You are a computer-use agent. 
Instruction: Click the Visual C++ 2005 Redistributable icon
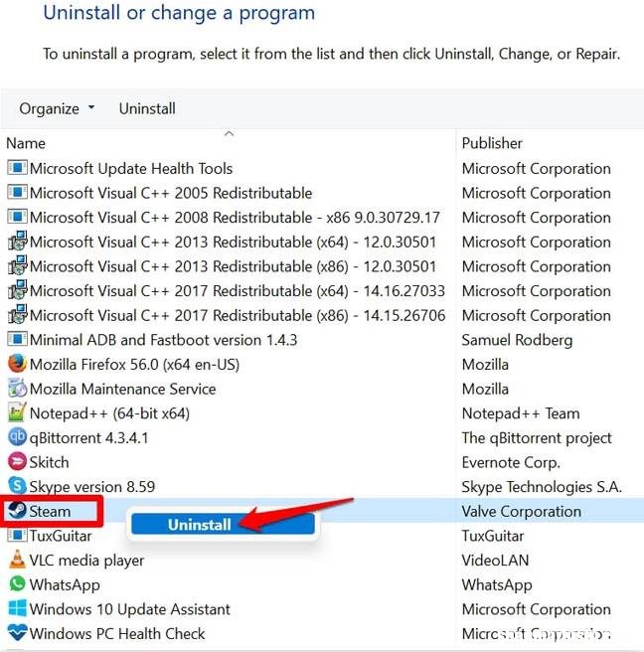[x=17, y=193]
